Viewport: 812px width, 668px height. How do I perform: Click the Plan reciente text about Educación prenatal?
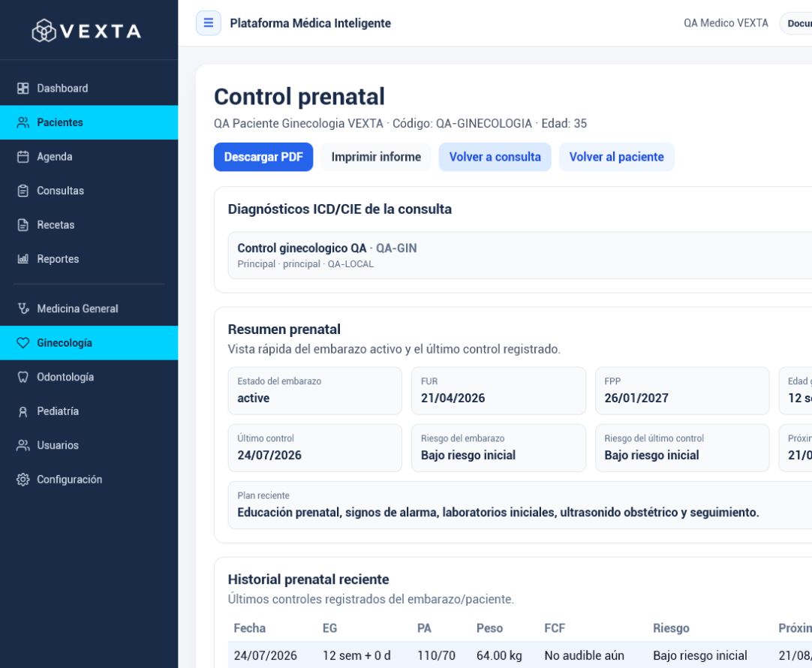pos(498,513)
